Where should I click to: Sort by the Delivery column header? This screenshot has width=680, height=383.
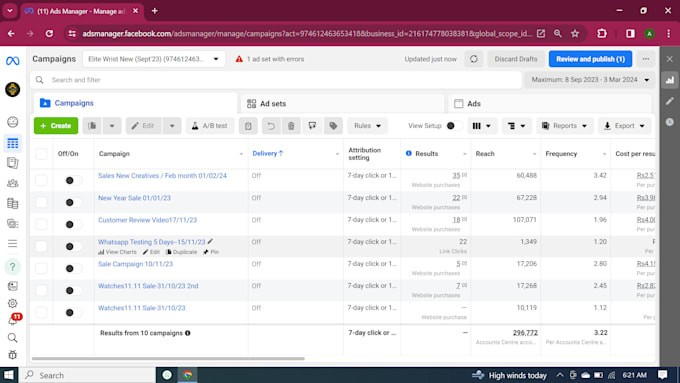tap(268, 154)
